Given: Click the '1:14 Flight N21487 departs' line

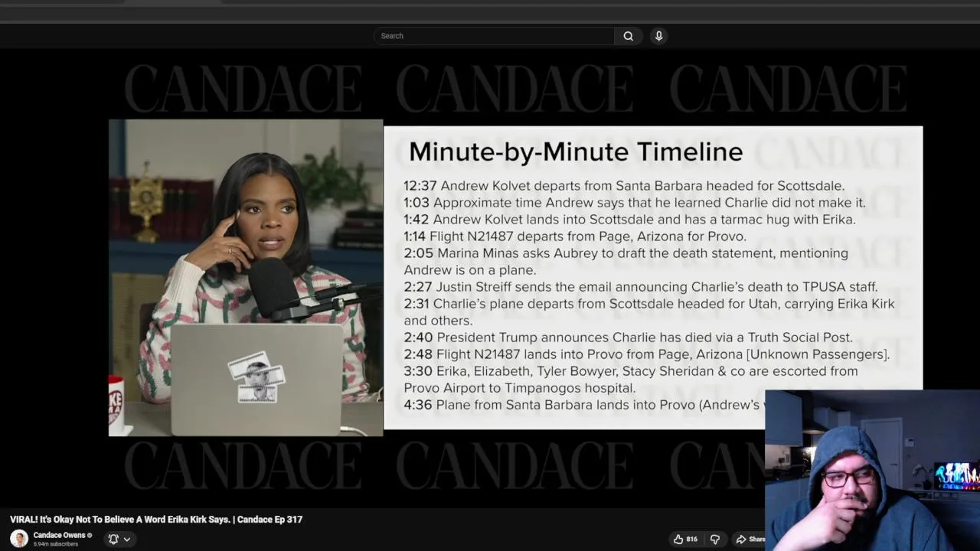Looking at the screenshot, I should [x=575, y=236].
